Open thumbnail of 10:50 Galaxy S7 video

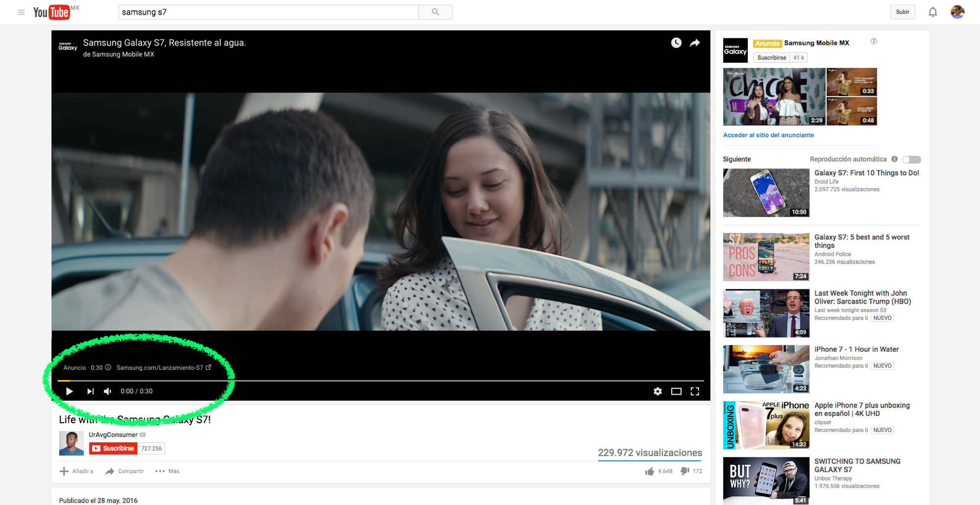766,192
